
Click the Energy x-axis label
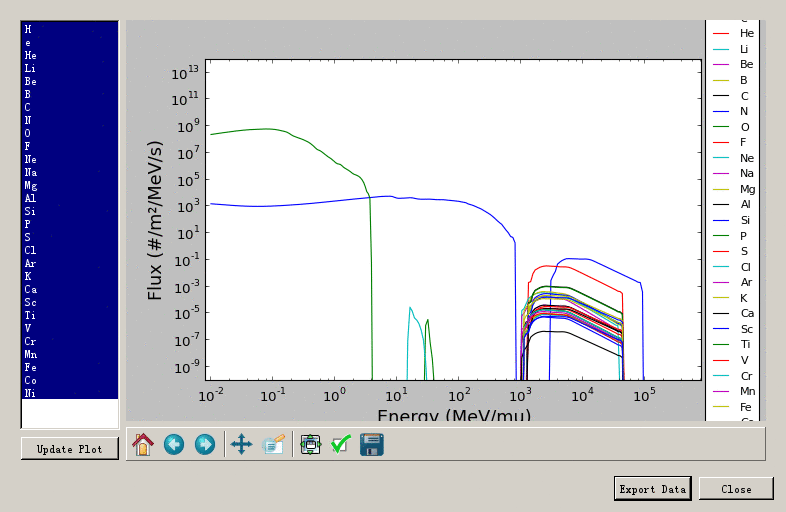pos(454,415)
